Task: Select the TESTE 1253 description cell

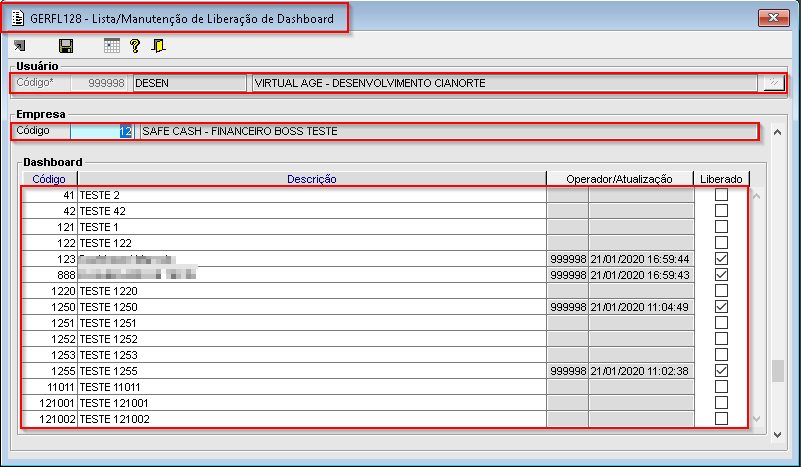Action: click(x=312, y=355)
